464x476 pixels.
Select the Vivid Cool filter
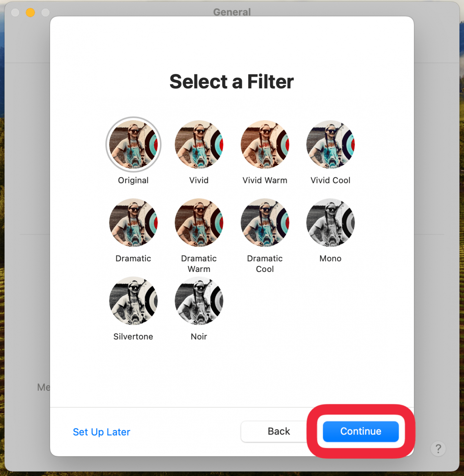coord(330,144)
